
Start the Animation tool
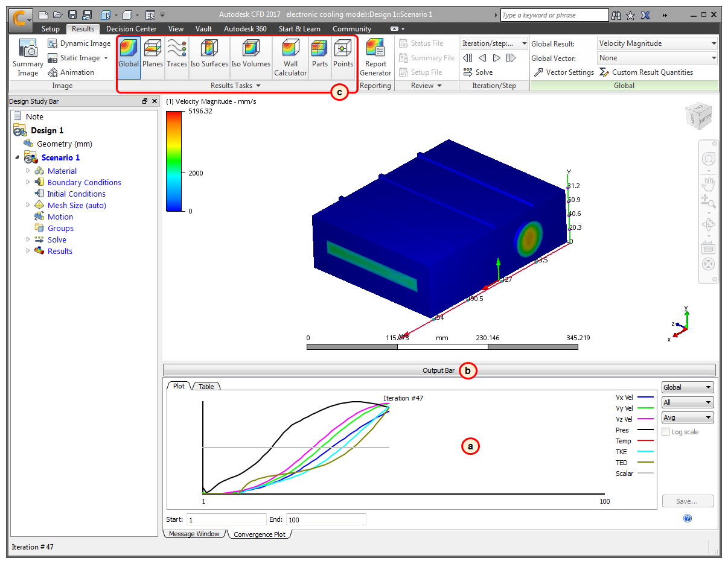(71, 72)
